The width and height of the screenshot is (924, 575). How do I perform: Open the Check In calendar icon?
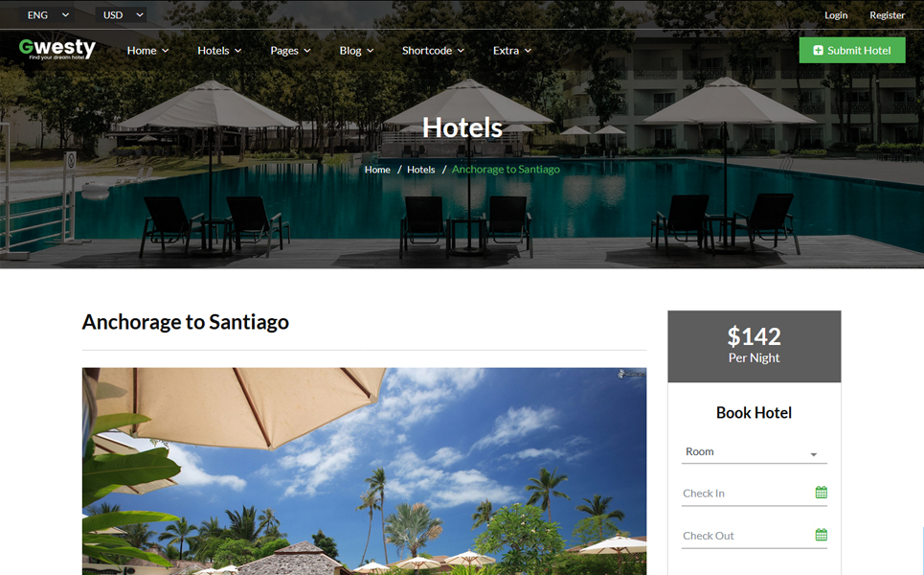(x=821, y=493)
